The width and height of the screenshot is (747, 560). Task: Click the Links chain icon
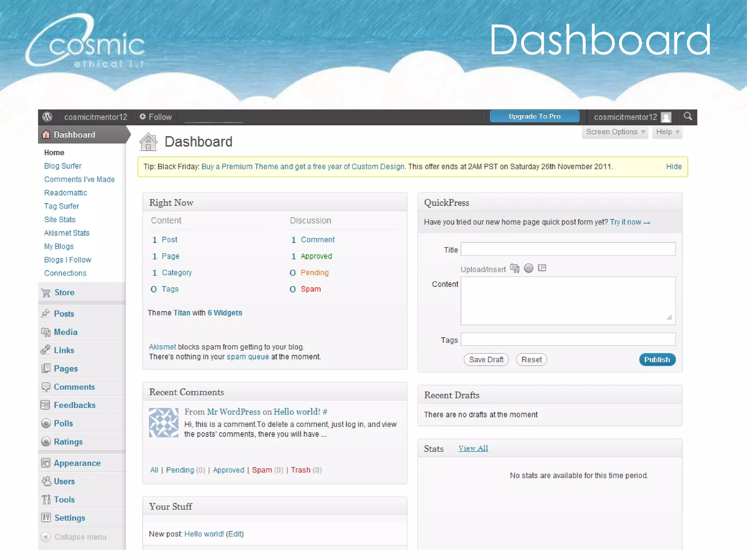click(46, 350)
